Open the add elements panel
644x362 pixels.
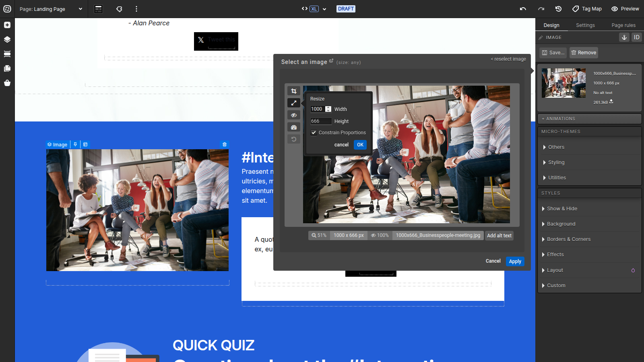pos(7,25)
